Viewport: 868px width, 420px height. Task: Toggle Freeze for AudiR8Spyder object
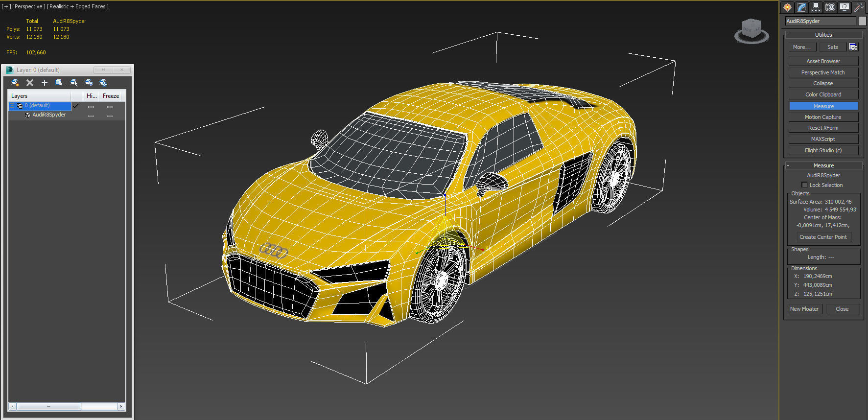[110, 116]
